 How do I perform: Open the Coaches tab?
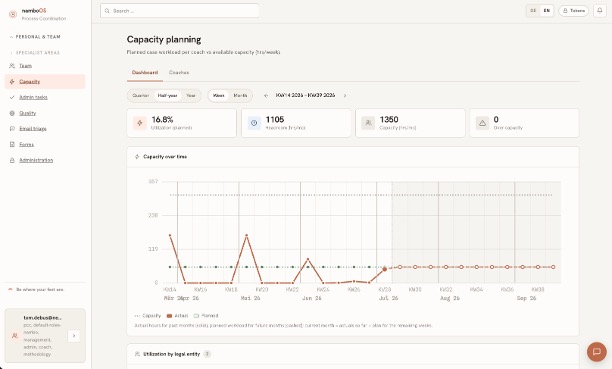[179, 73]
